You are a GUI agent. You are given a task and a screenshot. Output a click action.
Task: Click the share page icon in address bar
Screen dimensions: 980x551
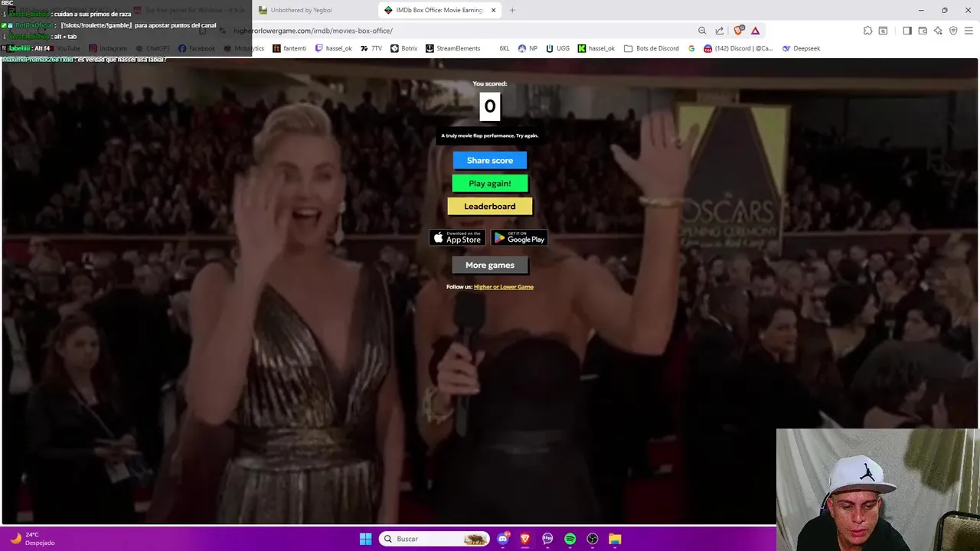pos(720,31)
